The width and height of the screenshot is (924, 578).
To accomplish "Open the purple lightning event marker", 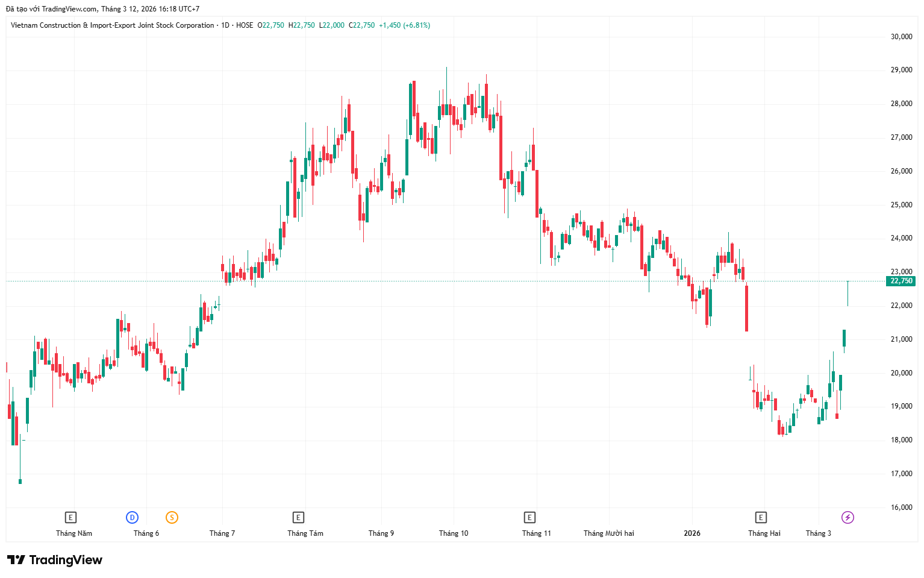I will 848,517.
